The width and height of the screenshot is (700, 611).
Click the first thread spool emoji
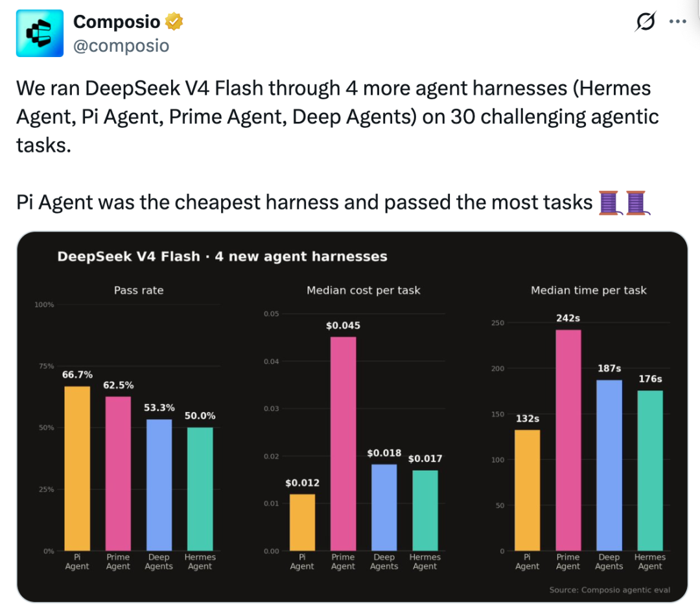609,203
